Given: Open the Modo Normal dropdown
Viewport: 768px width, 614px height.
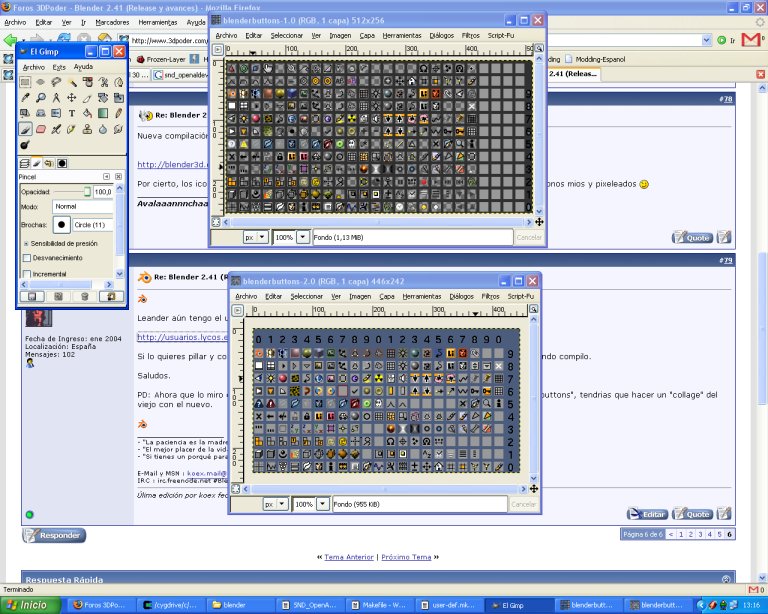Looking at the screenshot, I should point(83,207).
